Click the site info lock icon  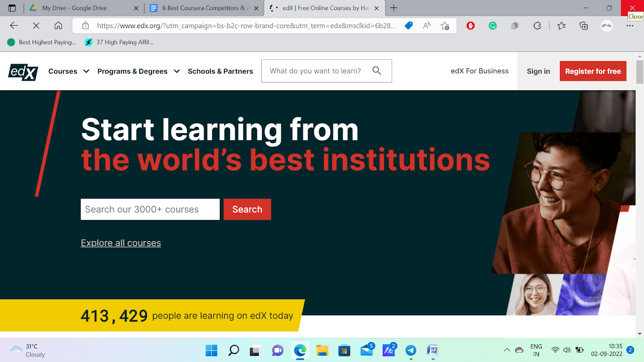pyautogui.click(x=85, y=26)
